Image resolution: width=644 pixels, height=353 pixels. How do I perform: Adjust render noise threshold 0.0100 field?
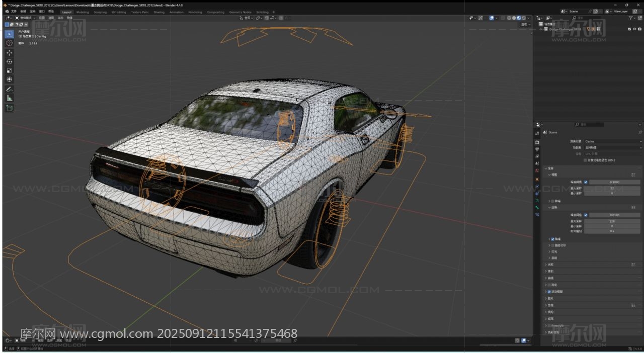614,215
